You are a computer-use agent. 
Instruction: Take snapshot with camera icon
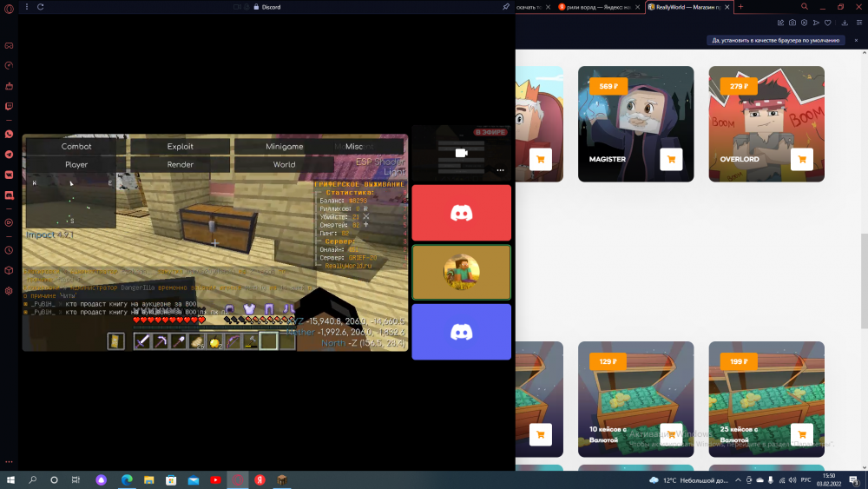click(792, 23)
